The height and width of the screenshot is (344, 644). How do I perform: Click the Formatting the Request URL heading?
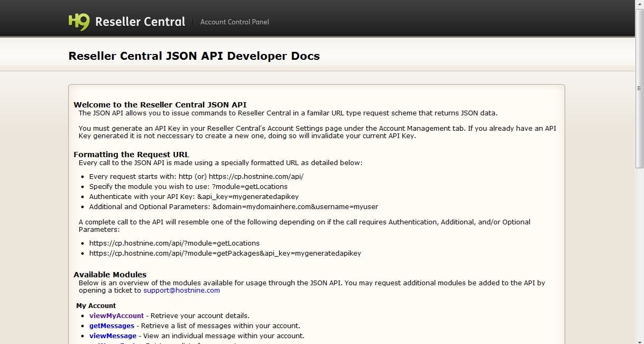[x=131, y=155]
